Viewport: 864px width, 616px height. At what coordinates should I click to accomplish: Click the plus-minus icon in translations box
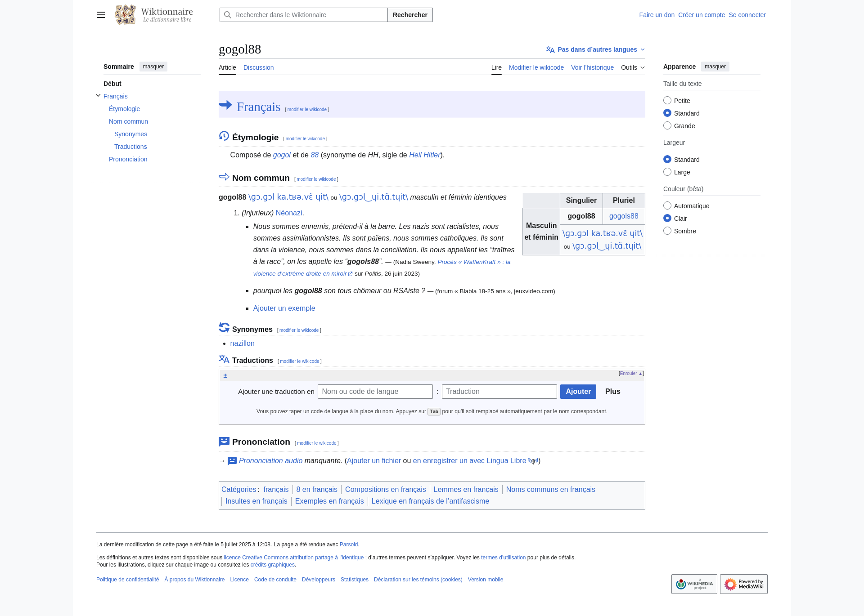[225, 375]
